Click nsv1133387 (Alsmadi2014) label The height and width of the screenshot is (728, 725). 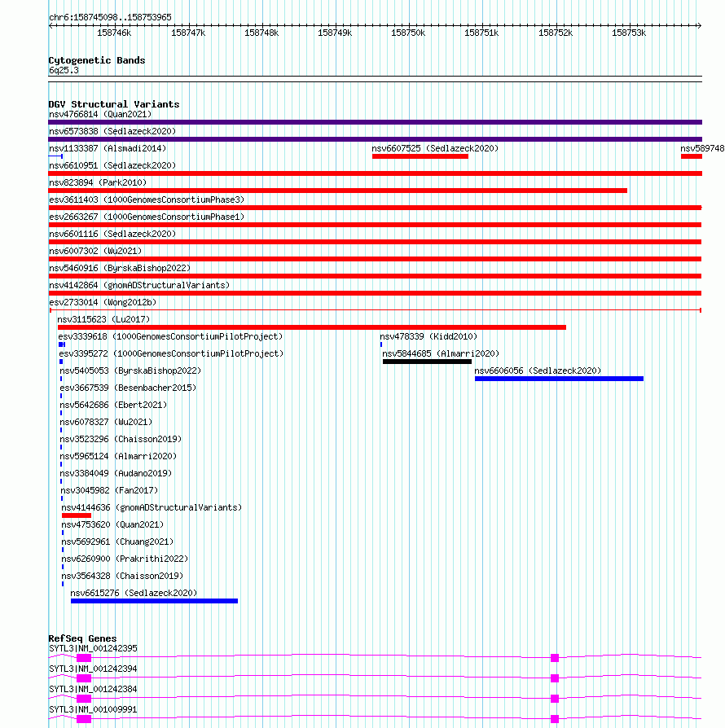click(108, 148)
